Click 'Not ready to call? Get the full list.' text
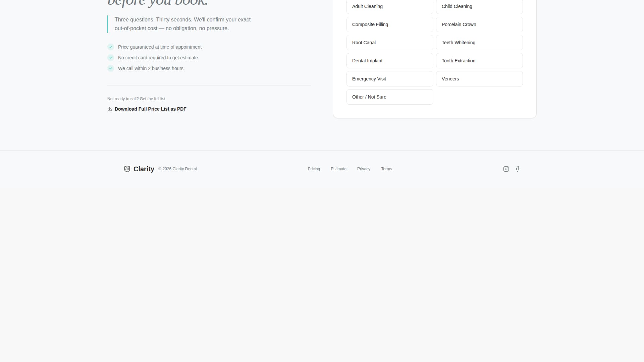Screen dimensions: 644x362 (x=137, y=99)
